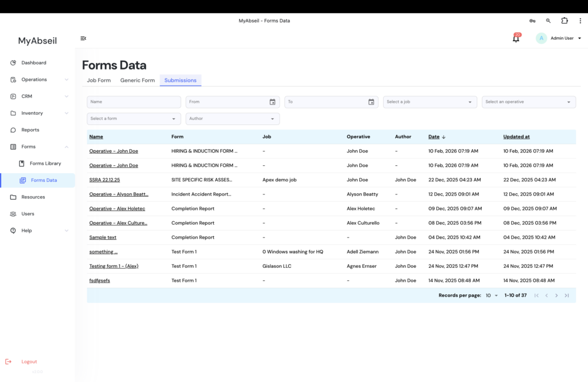Open the Select a job dropdown
The image size is (588, 382).
pos(430,102)
